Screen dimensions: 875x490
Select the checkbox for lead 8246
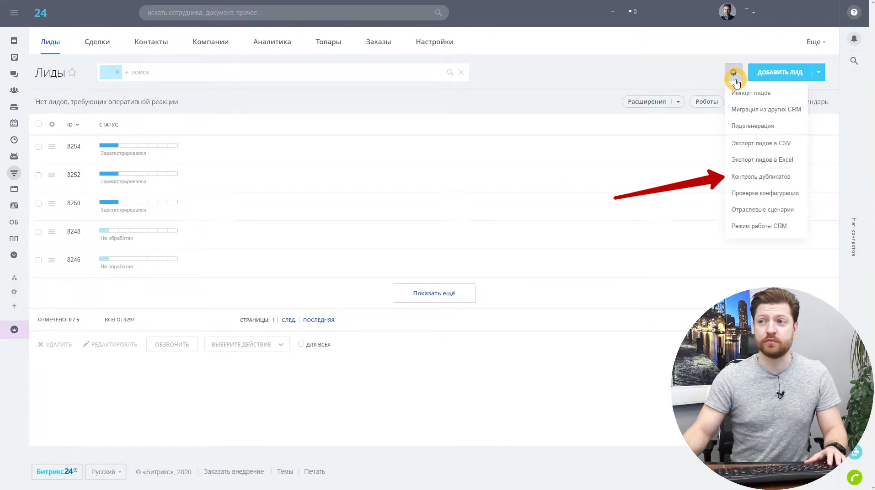[x=39, y=260]
